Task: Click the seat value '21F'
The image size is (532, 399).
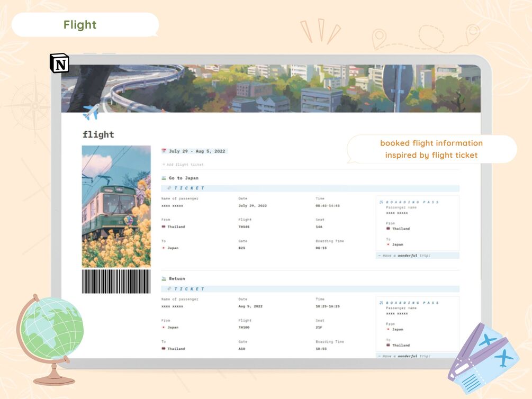Action: click(x=319, y=328)
